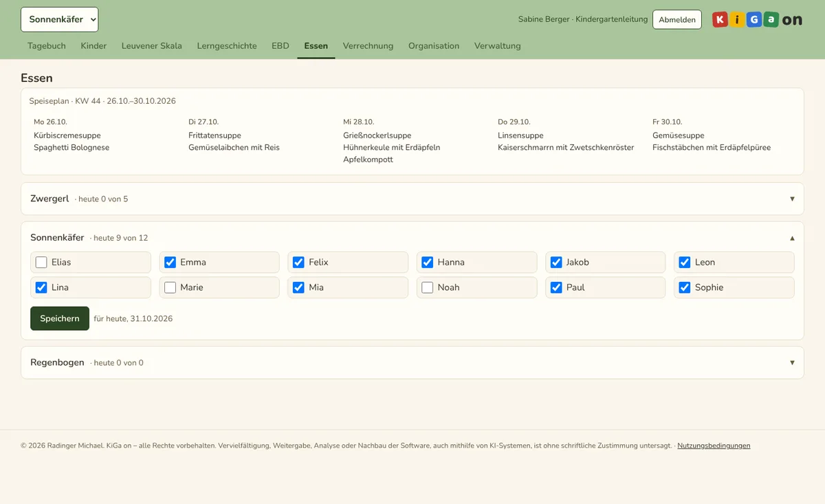
Task: Select the Essen tab
Action: [x=316, y=46]
